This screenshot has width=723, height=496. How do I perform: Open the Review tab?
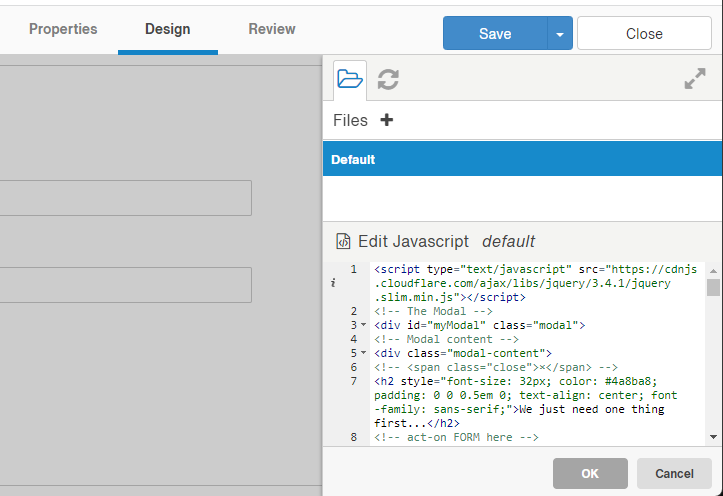click(272, 29)
